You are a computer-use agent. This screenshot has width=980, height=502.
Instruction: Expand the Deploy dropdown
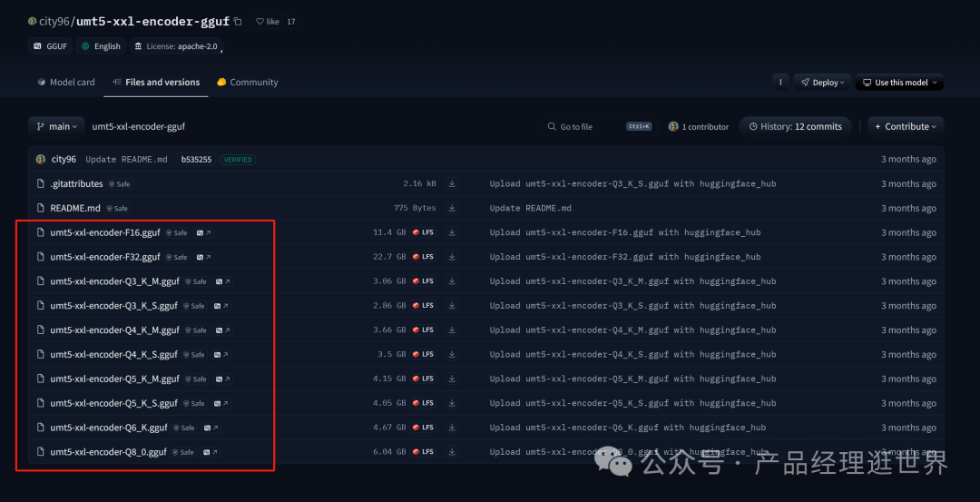pyautogui.click(x=822, y=82)
